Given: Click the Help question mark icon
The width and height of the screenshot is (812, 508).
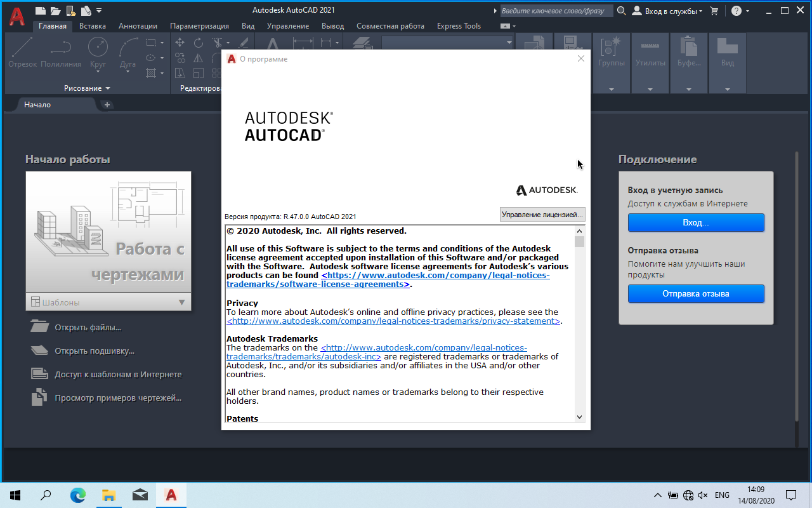Looking at the screenshot, I should [x=736, y=11].
